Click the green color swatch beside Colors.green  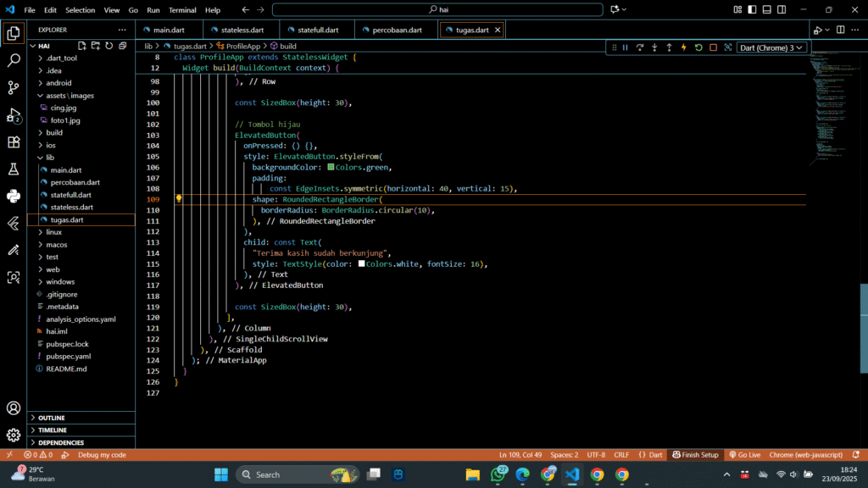331,167
